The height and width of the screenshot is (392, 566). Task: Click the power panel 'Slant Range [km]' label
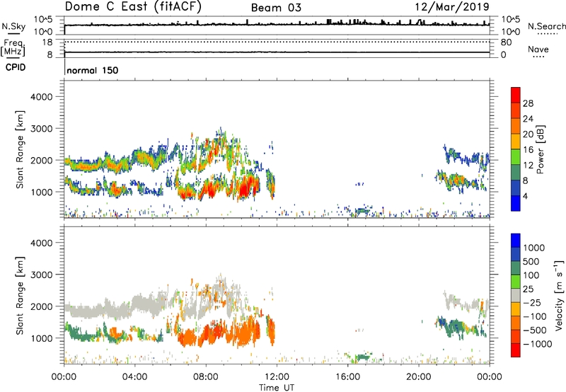[x=21, y=149]
